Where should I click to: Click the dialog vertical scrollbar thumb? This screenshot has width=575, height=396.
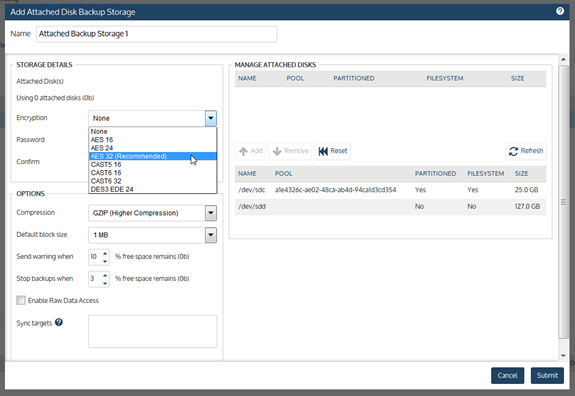pyautogui.click(x=563, y=202)
